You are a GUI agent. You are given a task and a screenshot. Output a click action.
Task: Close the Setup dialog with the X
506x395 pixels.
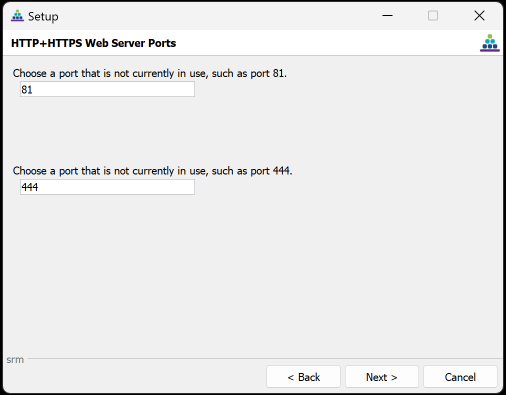[479, 15]
